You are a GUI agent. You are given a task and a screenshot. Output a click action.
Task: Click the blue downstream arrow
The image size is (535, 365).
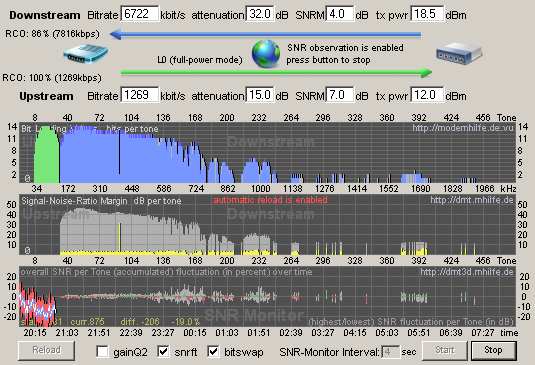265,34
